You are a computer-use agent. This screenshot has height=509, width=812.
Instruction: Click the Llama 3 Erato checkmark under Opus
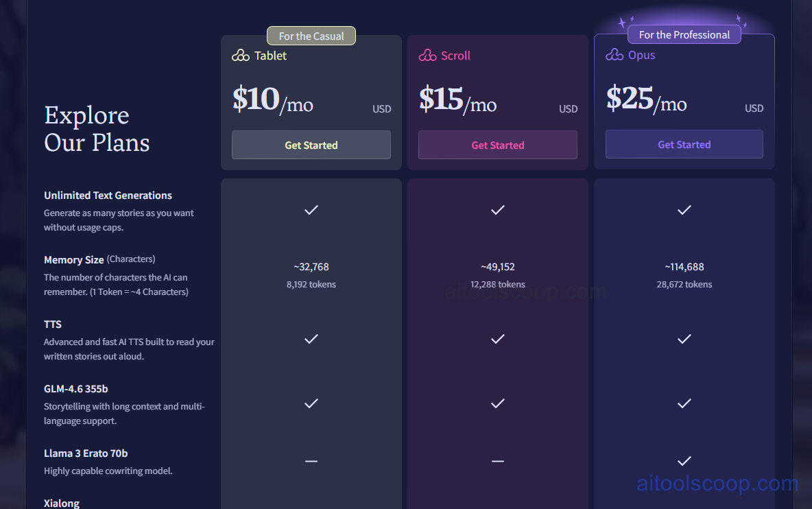684,461
